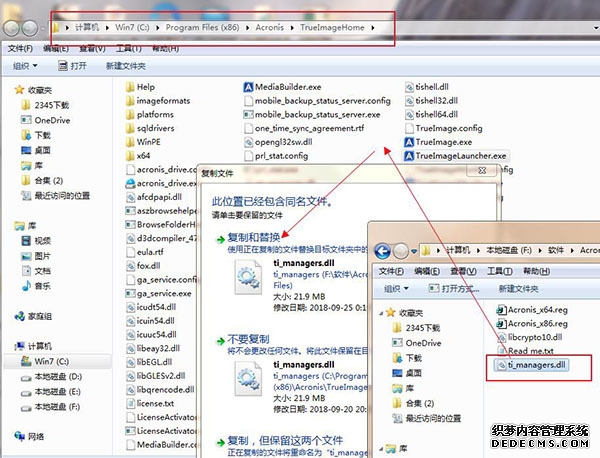The image size is (600, 458).
Task: Select 视频 library in main sidebar
Action: [36, 241]
